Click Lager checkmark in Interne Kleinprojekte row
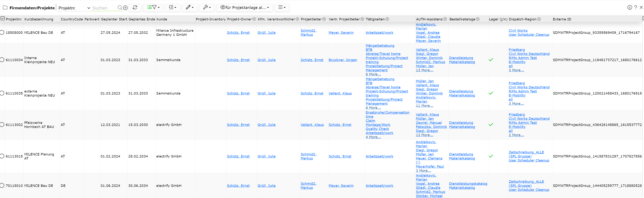This screenshot has width=644, height=198. coord(491,60)
